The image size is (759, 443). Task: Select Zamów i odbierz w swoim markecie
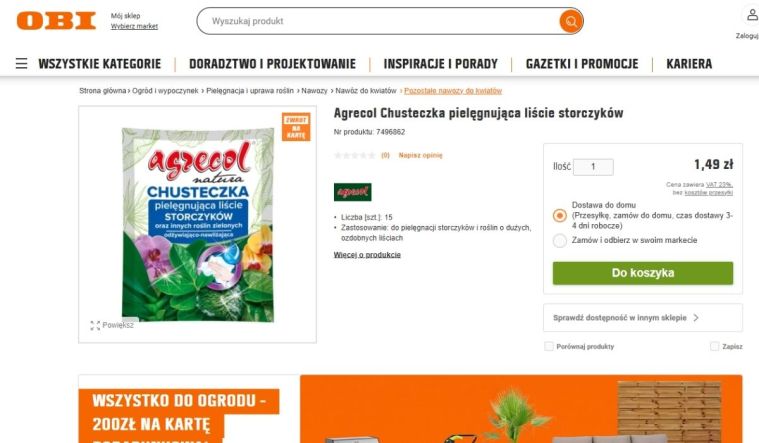560,240
